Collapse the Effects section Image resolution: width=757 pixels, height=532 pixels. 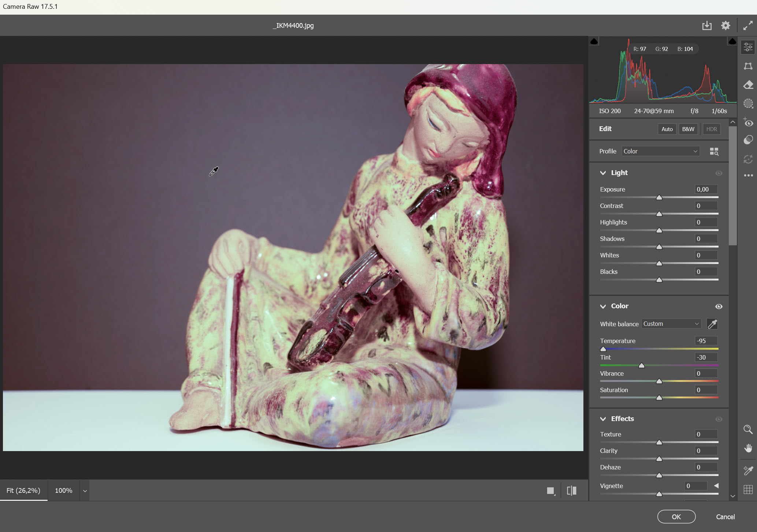pos(603,419)
